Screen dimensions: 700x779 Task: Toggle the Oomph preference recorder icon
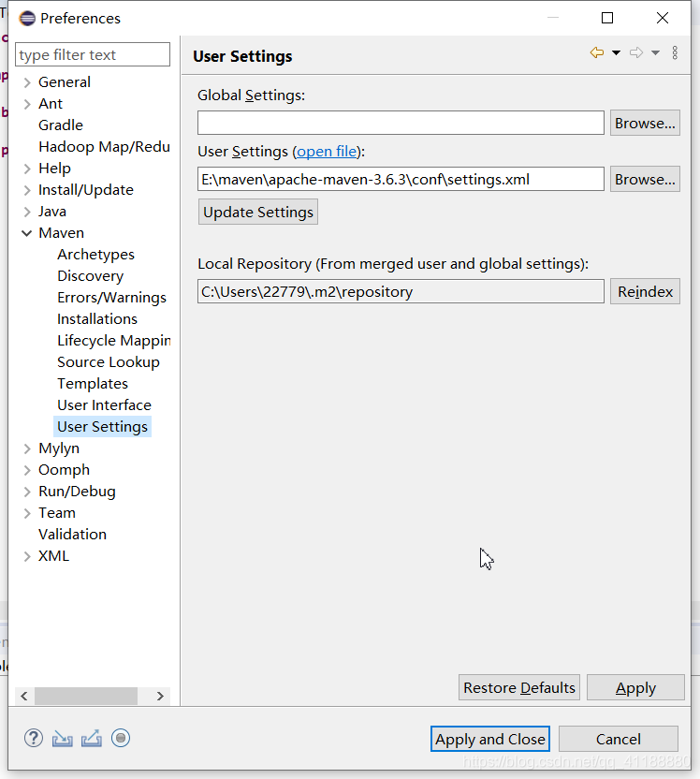(x=121, y=738)
